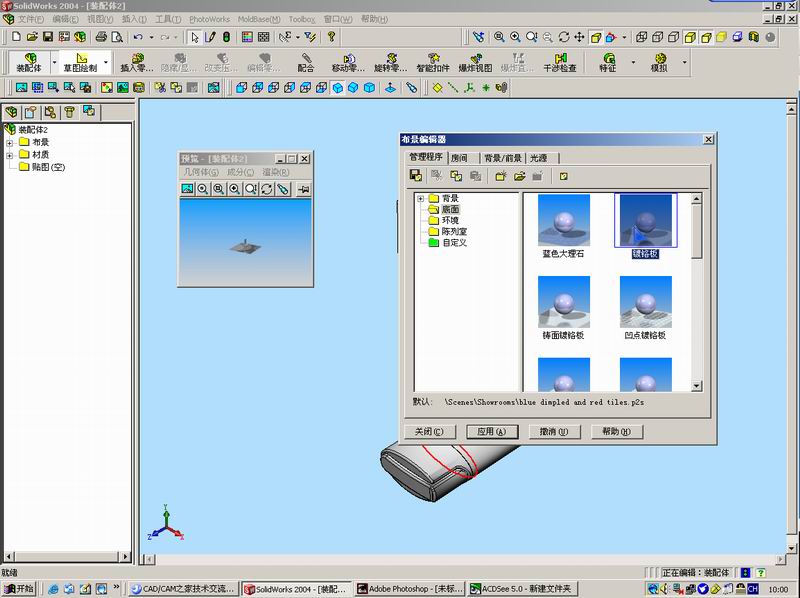Select the 自定义 green folder
This screenshot has width=800, height=598.
pyautogui.click(x=447, y=243)
